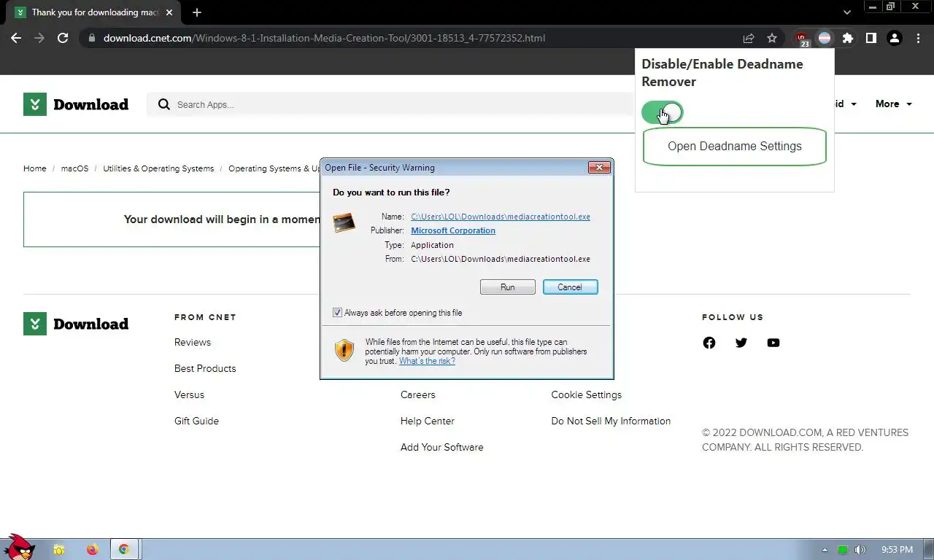The image size is (934, 560).
Task: Open Careers footer link
Action: tap(417, 395)
